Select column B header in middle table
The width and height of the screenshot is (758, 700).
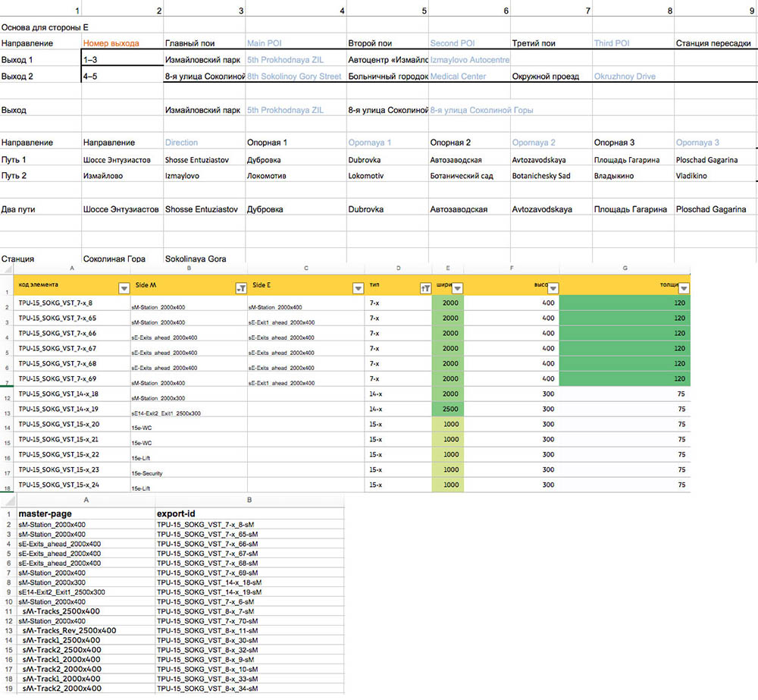click(188, 268)
